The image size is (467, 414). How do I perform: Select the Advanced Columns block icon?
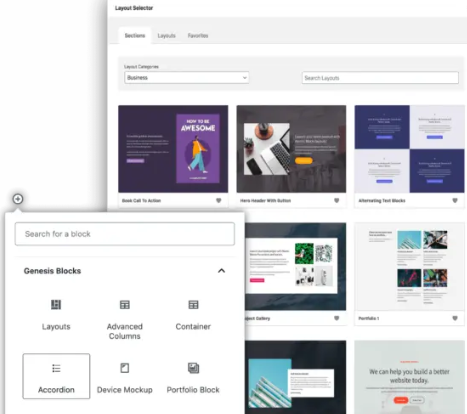pyautogui.click(x=125, y=305)
